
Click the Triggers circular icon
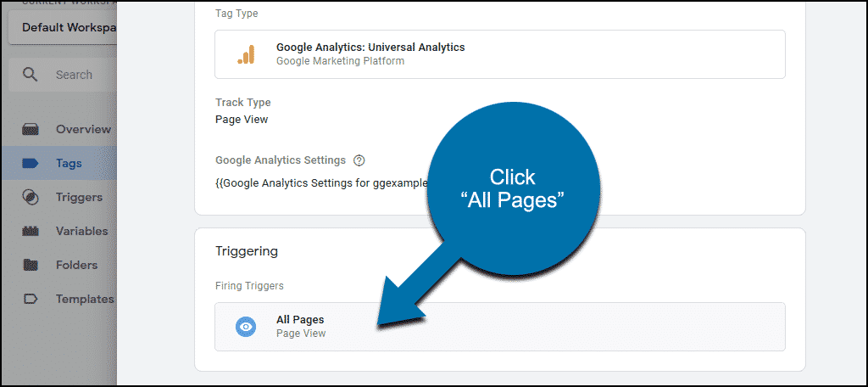(30, 197)
